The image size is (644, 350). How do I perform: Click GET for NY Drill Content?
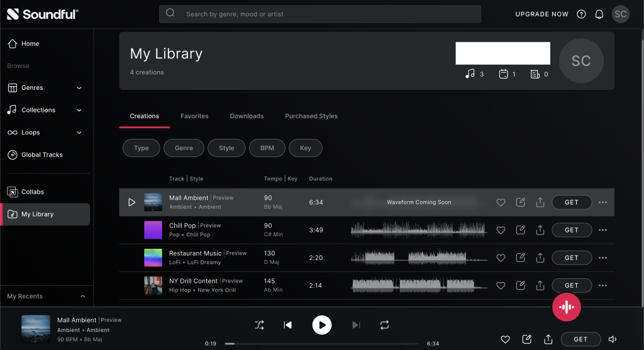tap(572, 285)
